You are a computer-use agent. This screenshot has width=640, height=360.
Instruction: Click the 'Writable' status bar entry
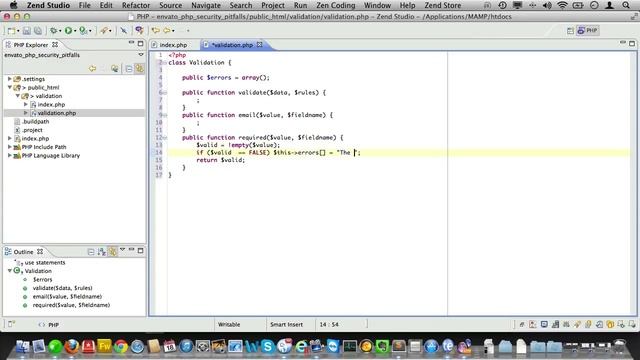click(x=229, y=324)
